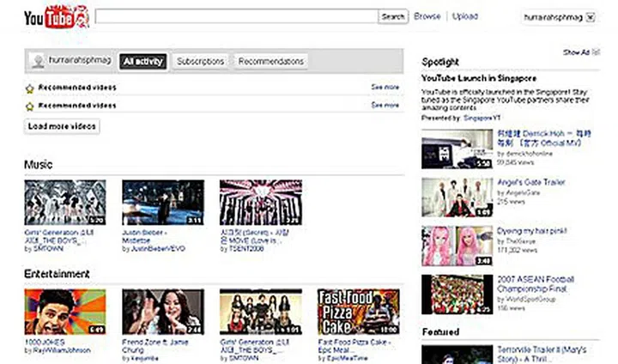Open Secret MOVE video thumbnail
The height and width of the screenshot is (364, 618).
(x=261, y=203)
